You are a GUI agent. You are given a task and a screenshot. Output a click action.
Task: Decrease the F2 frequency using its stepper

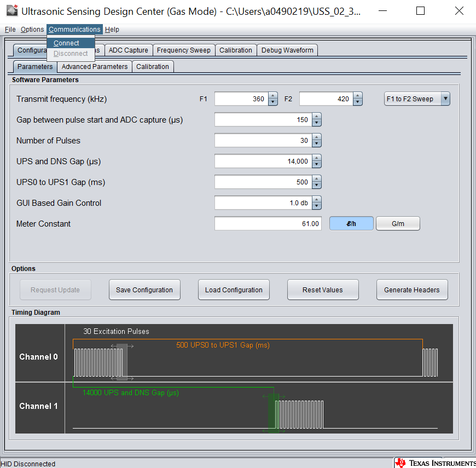click(x=358, y=102)
